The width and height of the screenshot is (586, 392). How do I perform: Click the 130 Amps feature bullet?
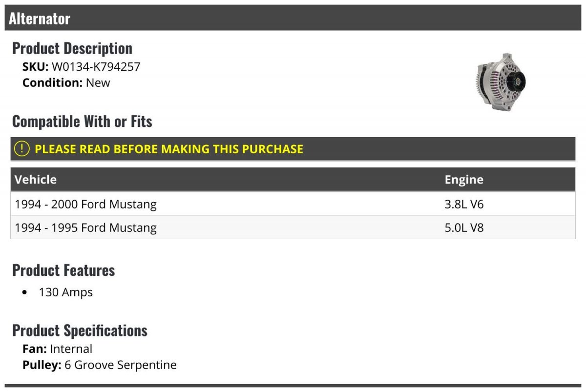click(65, 292)
